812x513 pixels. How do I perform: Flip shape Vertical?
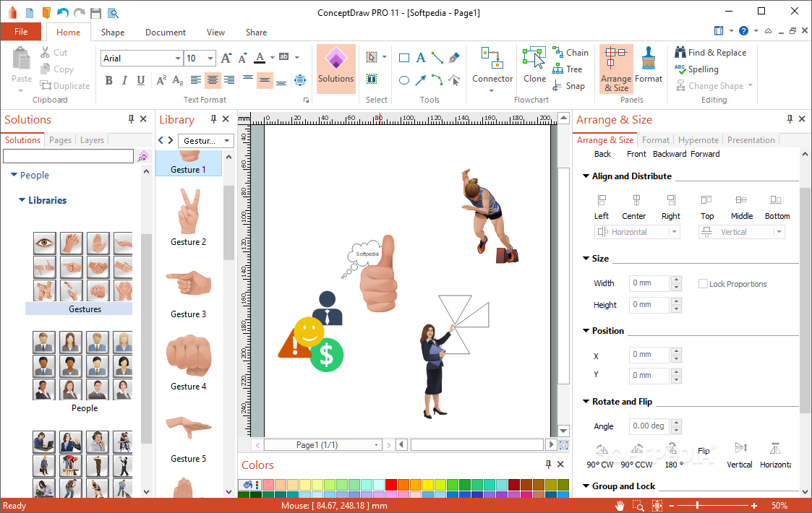(740, 455)
